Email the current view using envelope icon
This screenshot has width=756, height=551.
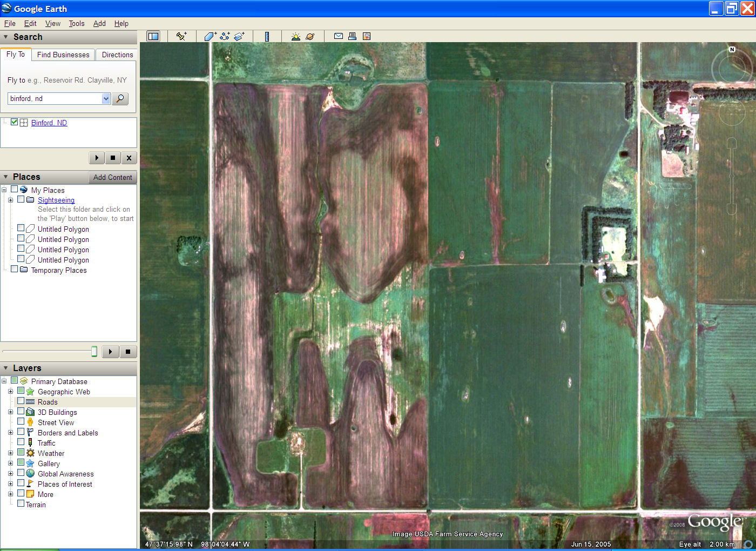pyautogui.click(x=339, y=36)
